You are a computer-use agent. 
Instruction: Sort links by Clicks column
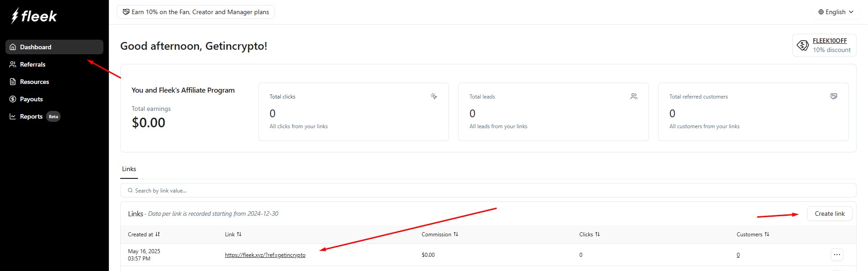pos(589,235)
